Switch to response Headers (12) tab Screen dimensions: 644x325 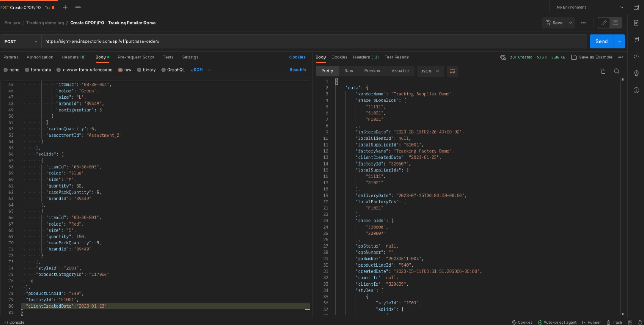[366, 57]
